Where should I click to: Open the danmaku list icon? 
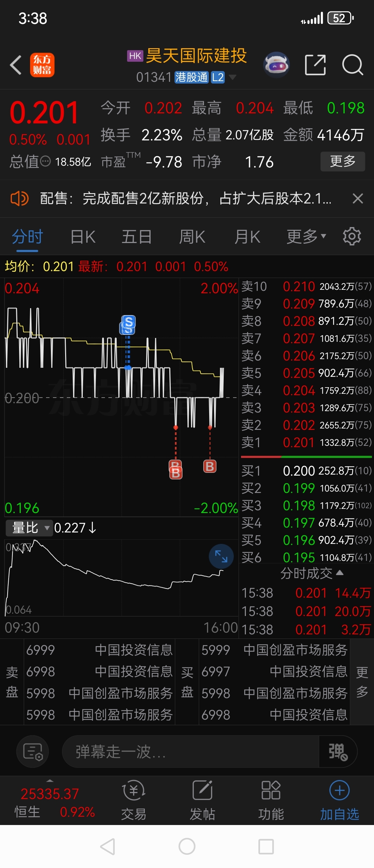click(x=33, y=752)
